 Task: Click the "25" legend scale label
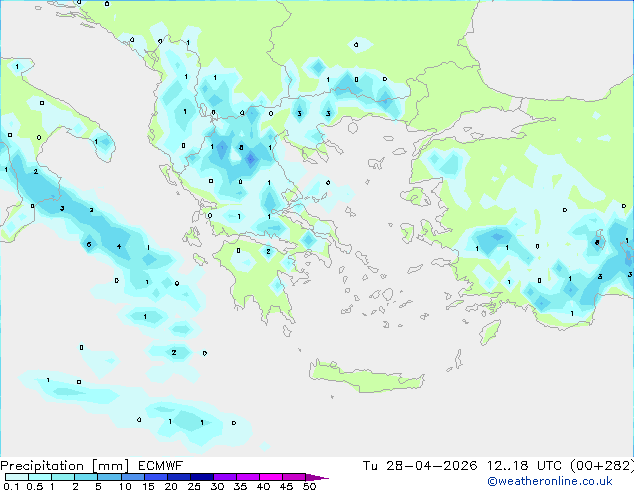pyautogui.click(x=194, y=486)
